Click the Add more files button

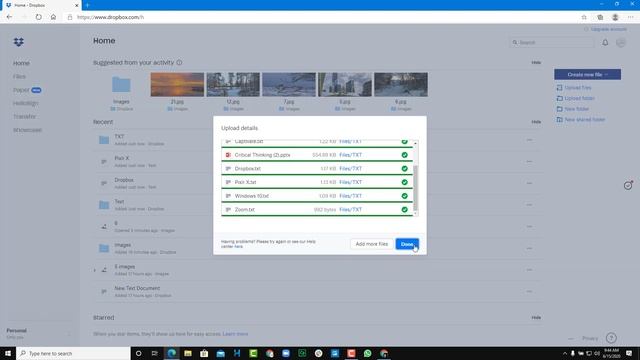coord(371,244)
